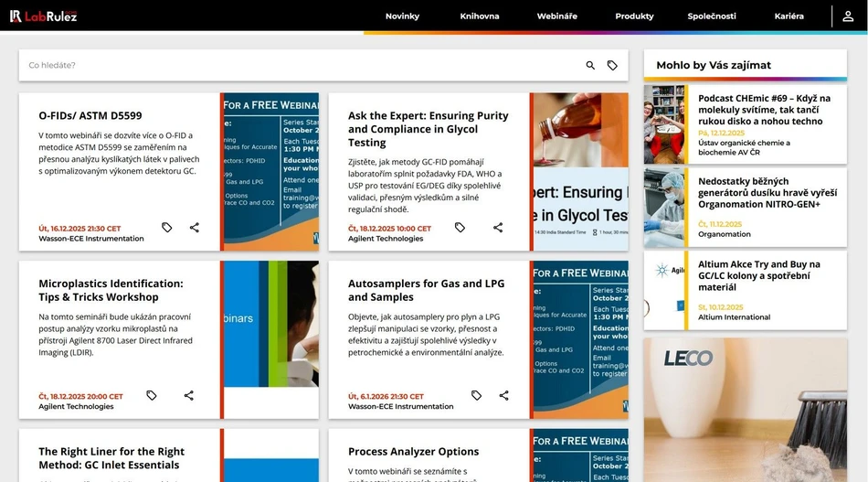The height and width of the screenshot is (482, 868).
Task: Click tag icon on Microplastics Identification card
Action: coord(152,396)
